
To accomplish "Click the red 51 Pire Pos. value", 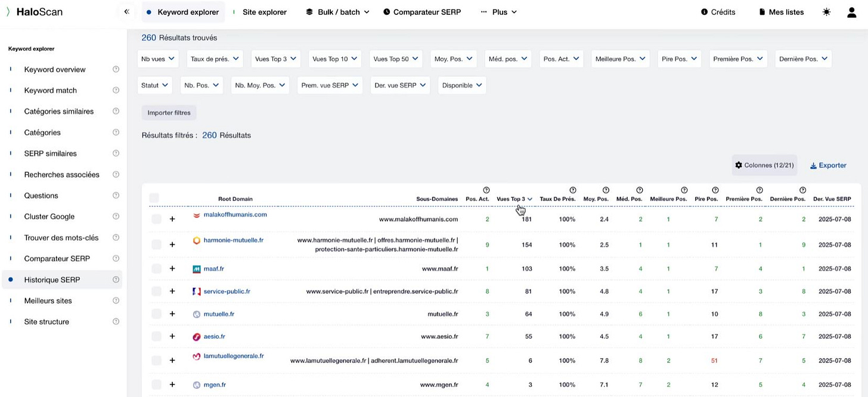I will click(714, 361).
